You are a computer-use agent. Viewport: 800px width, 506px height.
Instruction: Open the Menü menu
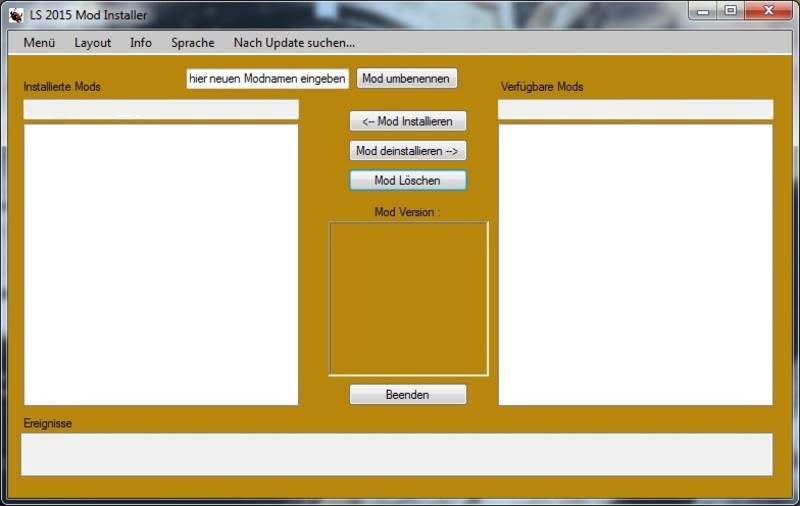(x=39, y=43)
